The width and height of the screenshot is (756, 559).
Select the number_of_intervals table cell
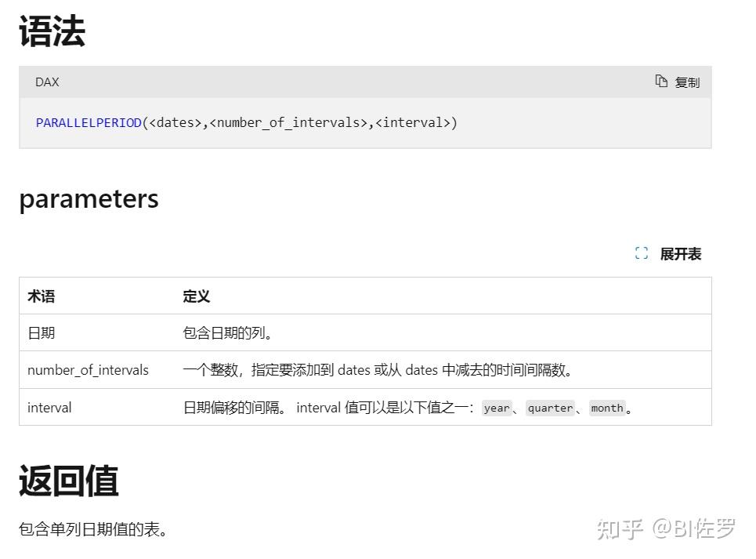click(x=88, y=369)
